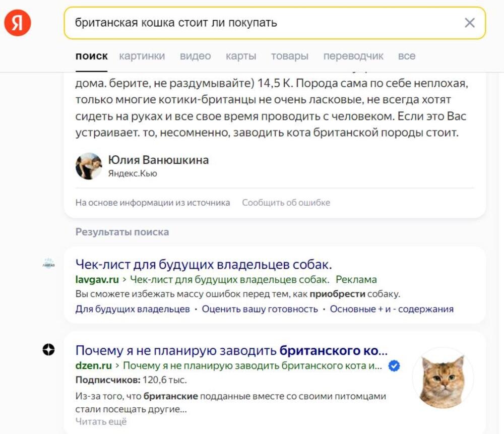Expand snippet with Читать ещё
The width and height of the screenshot is (504, 434).
101,421
